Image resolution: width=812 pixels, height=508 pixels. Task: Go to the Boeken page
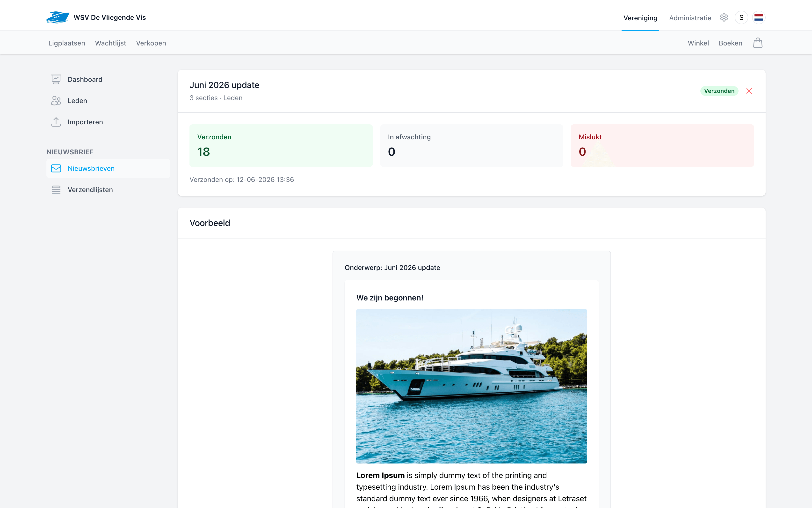(730, 43)
